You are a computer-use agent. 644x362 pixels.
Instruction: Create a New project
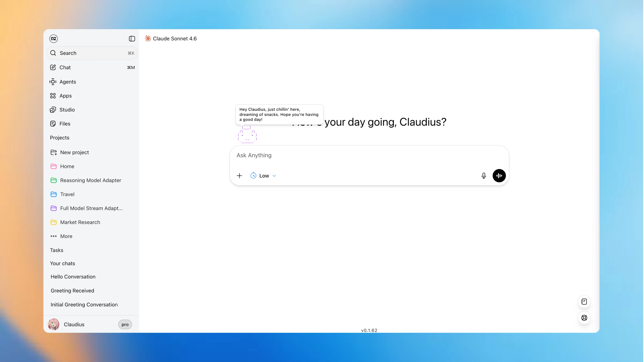[x=74, y=152]
